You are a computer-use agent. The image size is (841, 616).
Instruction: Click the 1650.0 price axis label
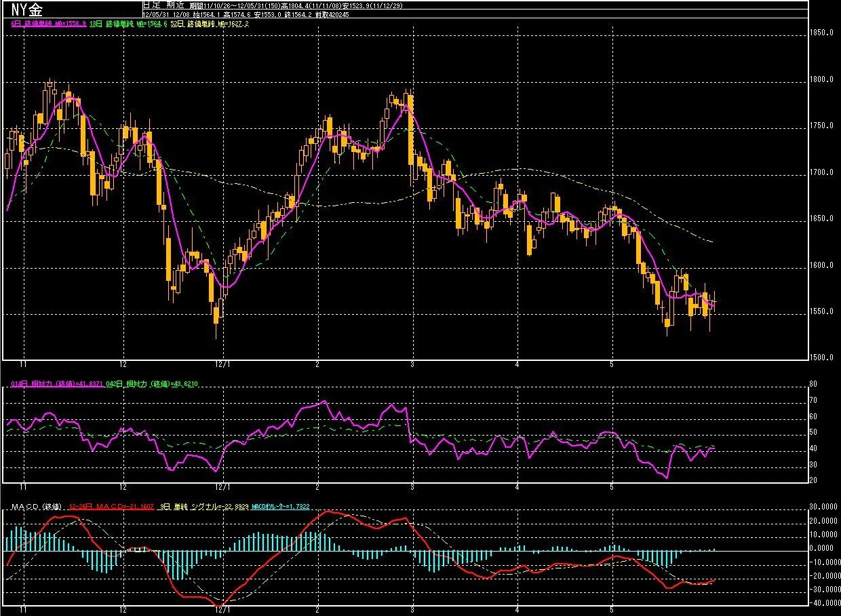[821, 218]
